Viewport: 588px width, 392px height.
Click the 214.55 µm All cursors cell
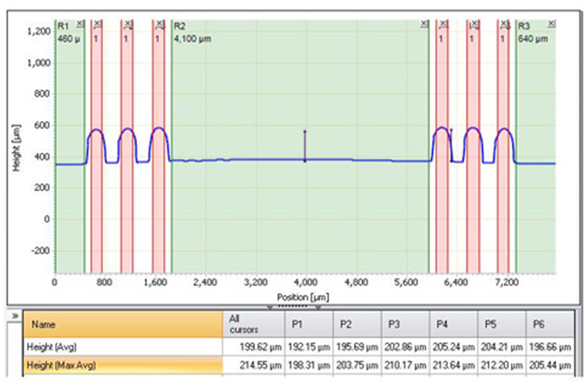click(252, 365)
